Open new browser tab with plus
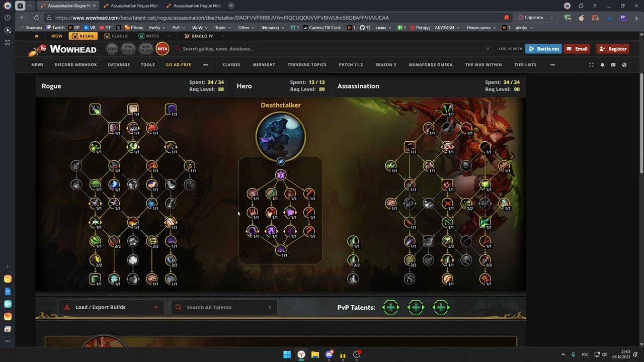Screen dimensions: 644x362 231,6
